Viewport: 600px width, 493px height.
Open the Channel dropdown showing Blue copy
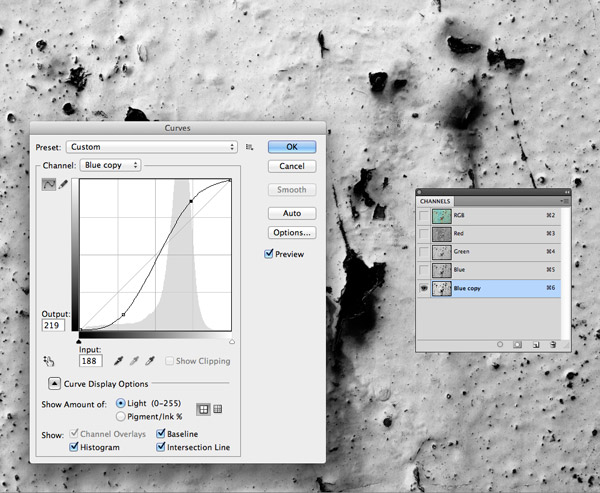[110, 165]
